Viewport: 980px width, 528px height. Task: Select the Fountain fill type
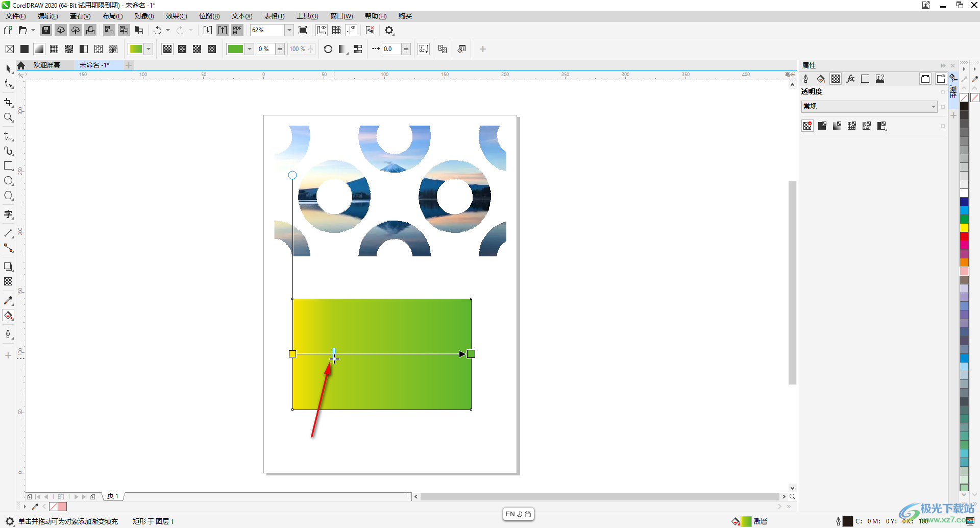(x=39, y=49)
